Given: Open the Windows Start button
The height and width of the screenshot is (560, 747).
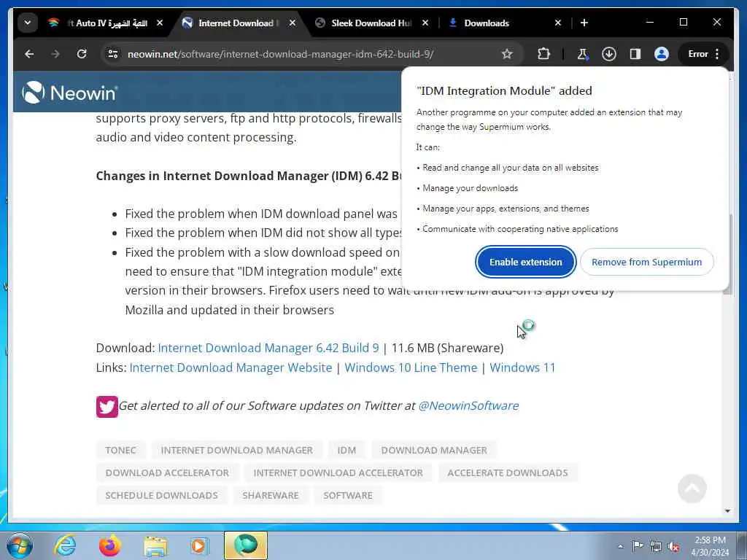Looking at the screenshot, I should pos(20,545).
